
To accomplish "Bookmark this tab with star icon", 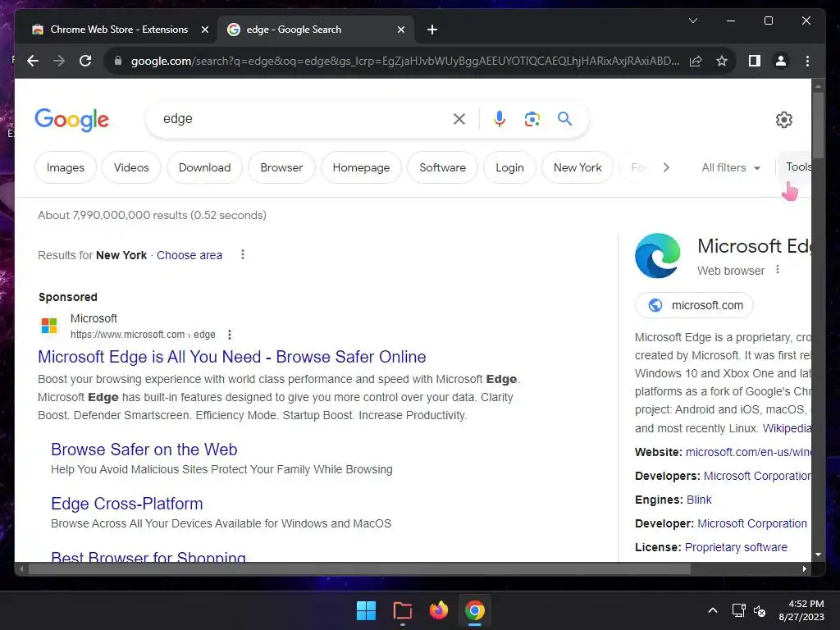I will pos(722,61).
